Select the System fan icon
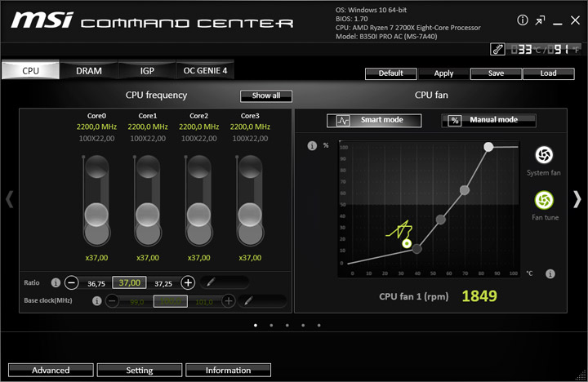 coord(544,155)
